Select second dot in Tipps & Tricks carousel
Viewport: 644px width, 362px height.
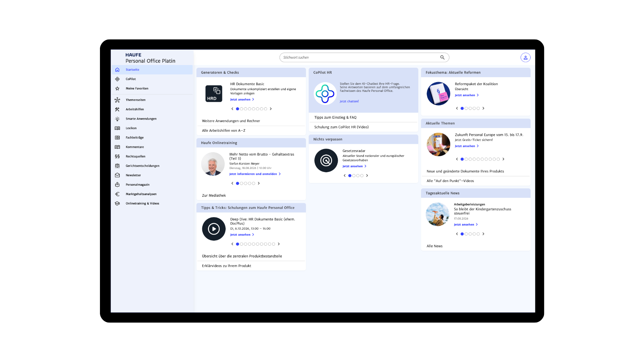[241, 244]
